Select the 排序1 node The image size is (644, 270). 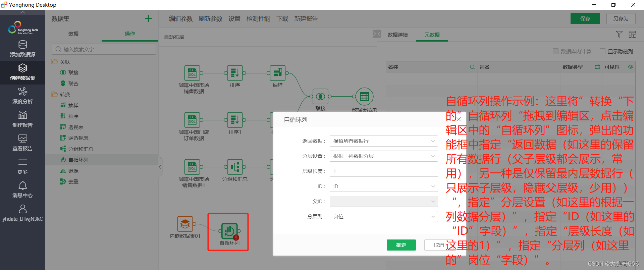tap(235, 120)
